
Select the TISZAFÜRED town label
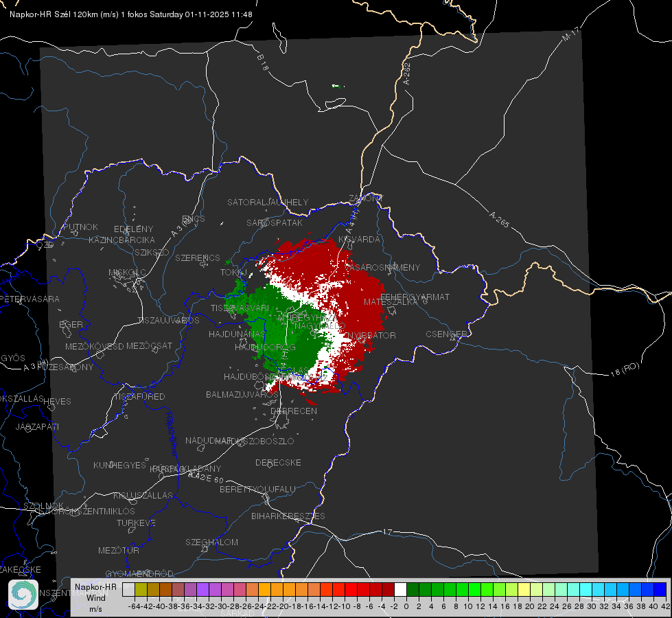point(139,397)
